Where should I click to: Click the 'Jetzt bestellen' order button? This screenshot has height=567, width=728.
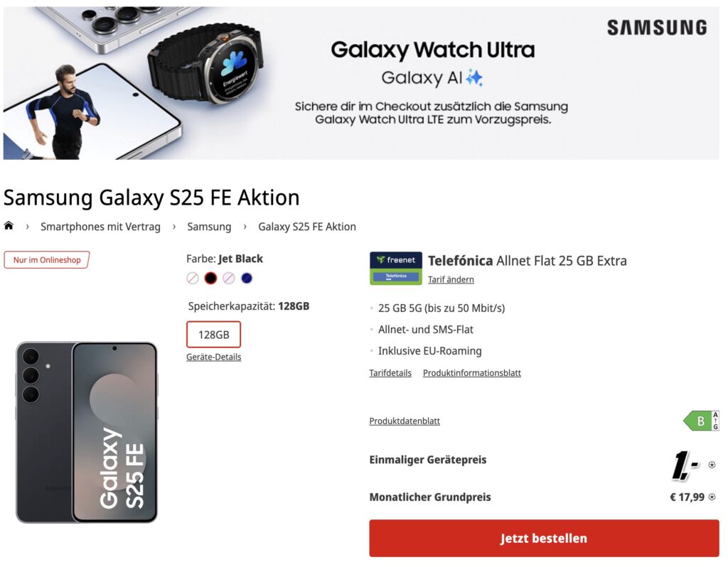544,538
